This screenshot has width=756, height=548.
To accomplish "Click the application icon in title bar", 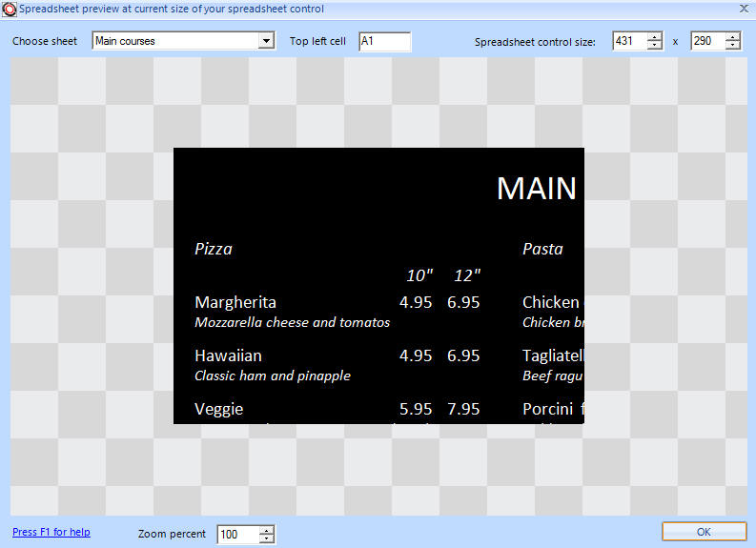I will coord(9,10).
